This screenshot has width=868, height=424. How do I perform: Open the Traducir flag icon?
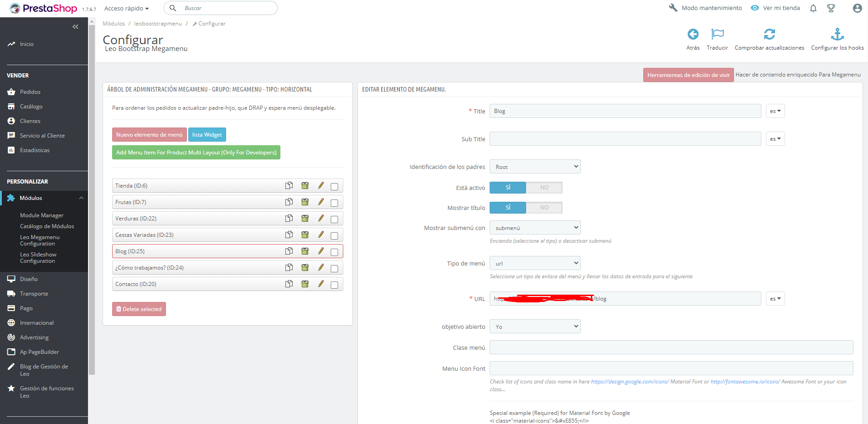click(x=717, y=34)
